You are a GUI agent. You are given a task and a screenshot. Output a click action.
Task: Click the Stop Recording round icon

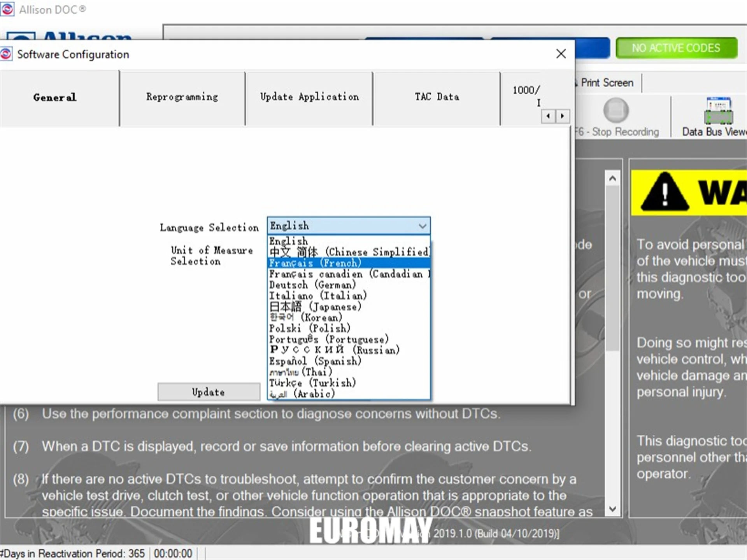pos(615,110)
